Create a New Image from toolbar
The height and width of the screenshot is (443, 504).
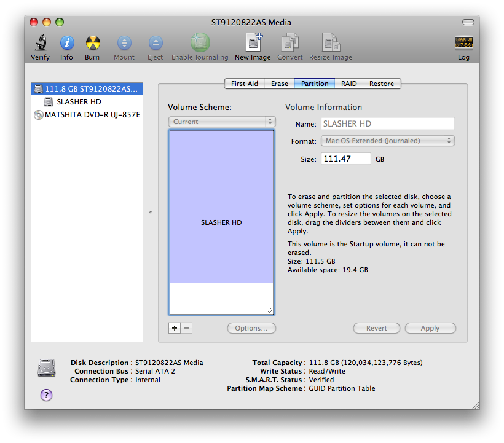253,42
